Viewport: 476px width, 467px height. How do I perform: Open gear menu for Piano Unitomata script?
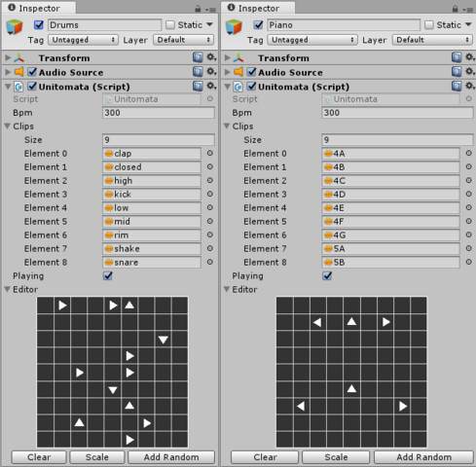(x=470, y=86)
